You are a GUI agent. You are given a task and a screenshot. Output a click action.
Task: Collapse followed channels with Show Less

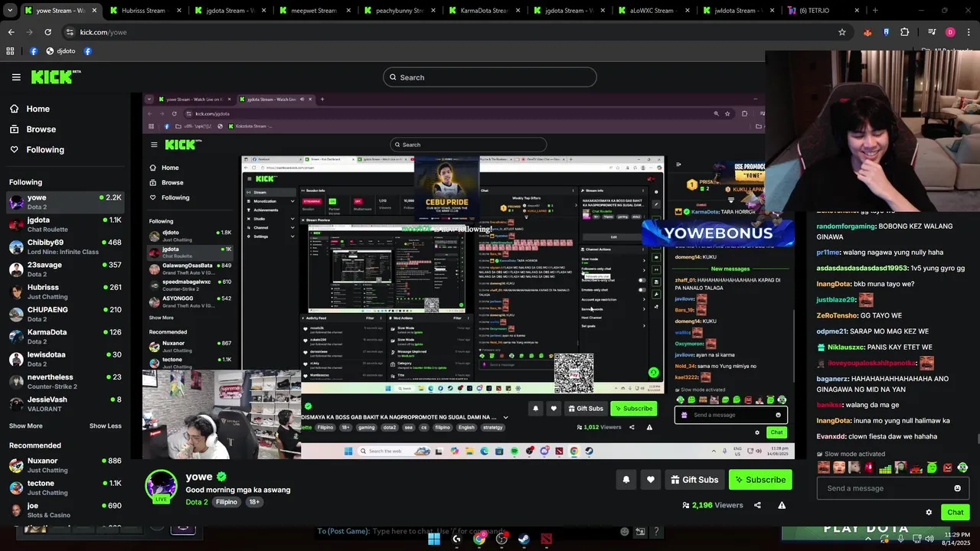point(105,425)
